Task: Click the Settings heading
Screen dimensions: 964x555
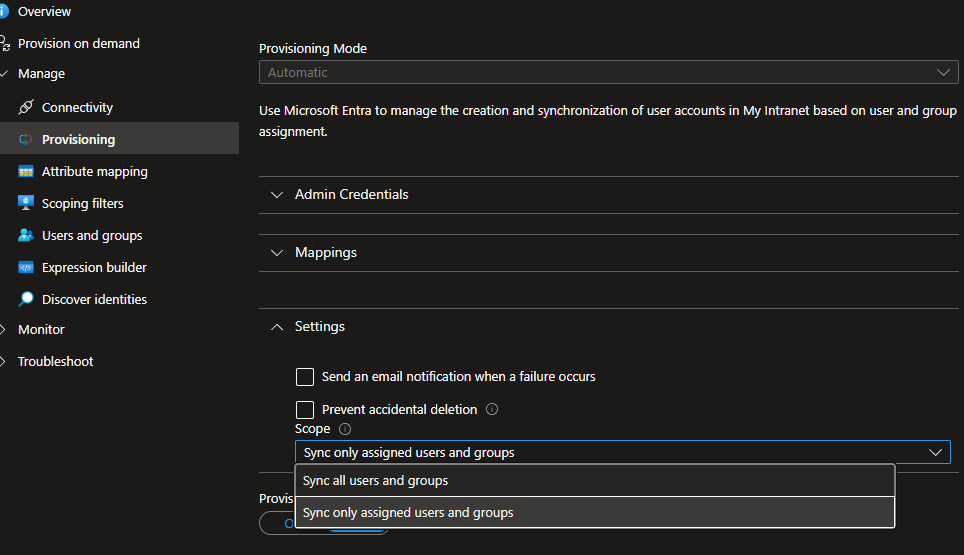Action: pyautogui.click(x=320, y=326)
